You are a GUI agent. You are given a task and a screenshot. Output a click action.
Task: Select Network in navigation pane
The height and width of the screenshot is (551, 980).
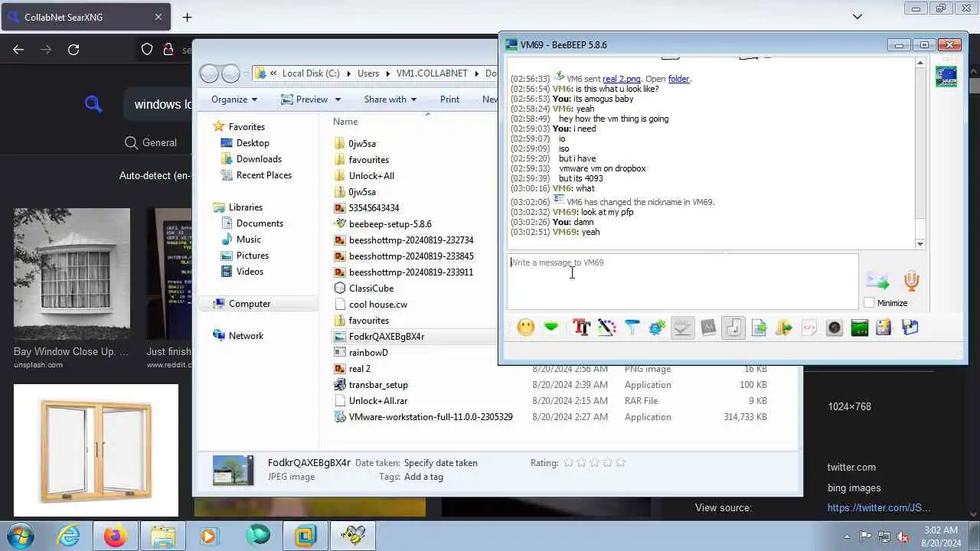246,336
